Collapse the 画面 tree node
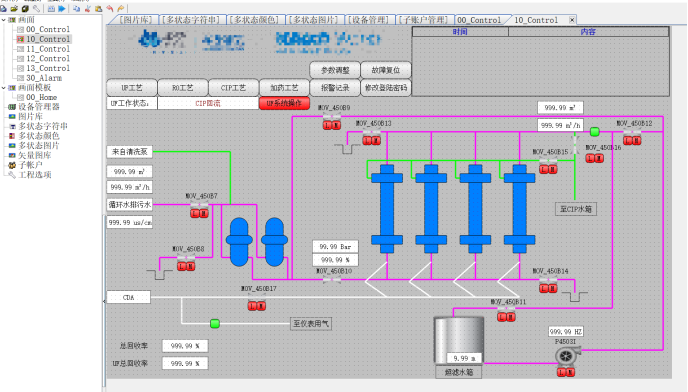 [4, 20]
